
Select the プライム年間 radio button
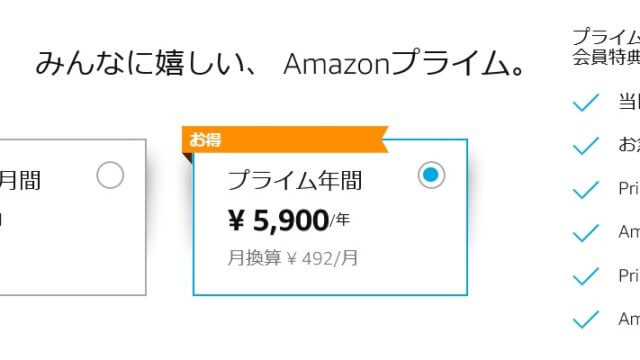(x=431, y=175)
